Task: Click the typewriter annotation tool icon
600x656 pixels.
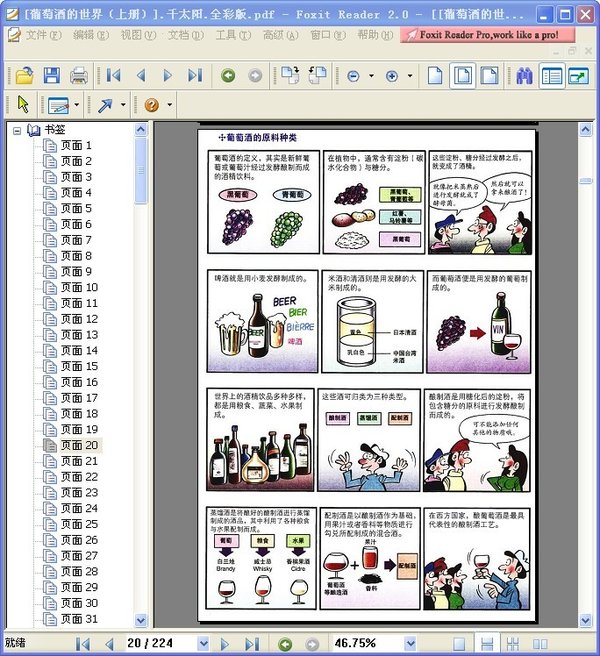Action: (58, 105)
